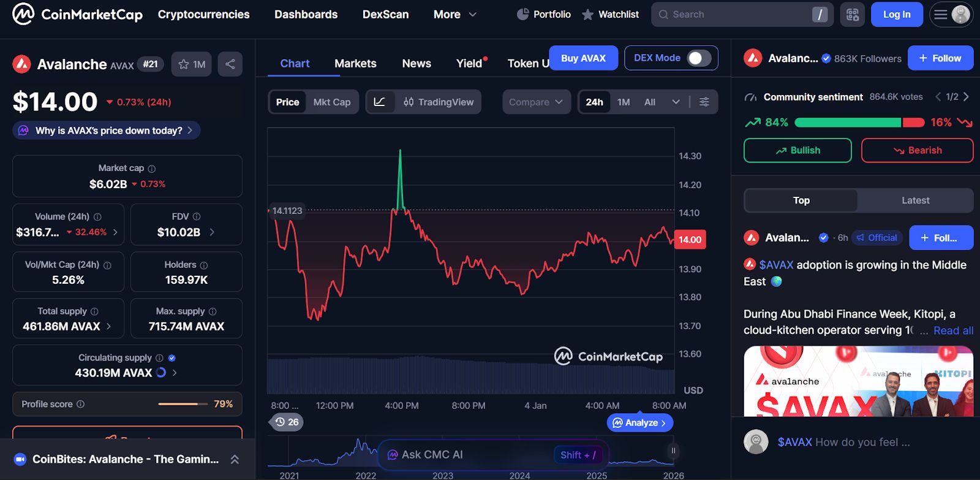Open the chart settings sliders icon
Viewport: 980px width, 480px height.
coord(704,102)
